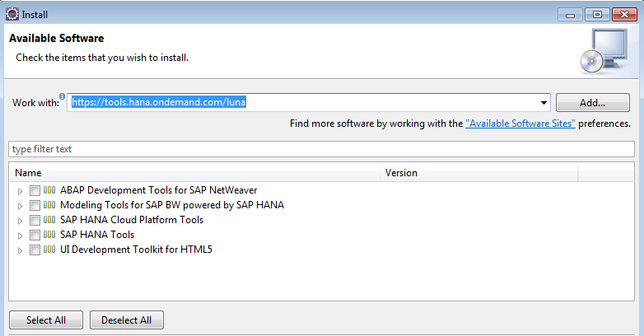Image resolution: width=644 pixels, height=336 pixels.
Task: Check ABAP Development Tools for SAP NetWeaver
Action: click(35, 190)
